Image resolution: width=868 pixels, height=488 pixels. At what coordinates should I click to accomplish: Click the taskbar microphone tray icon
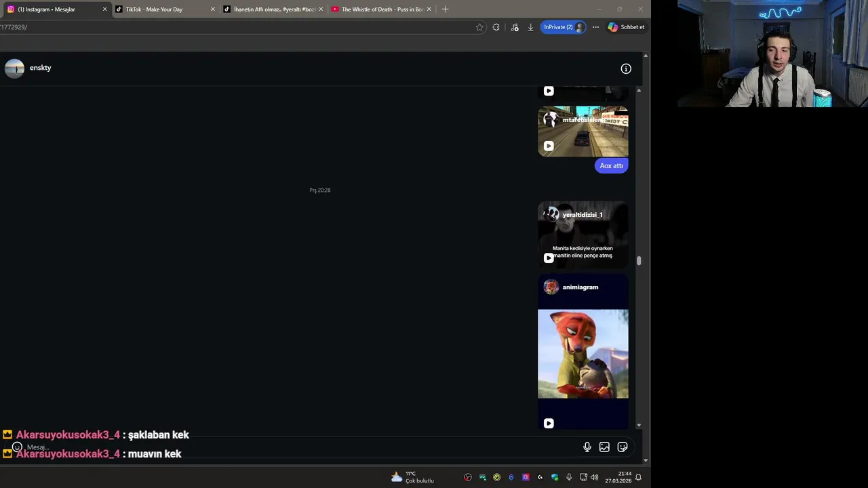pos(569,477)
